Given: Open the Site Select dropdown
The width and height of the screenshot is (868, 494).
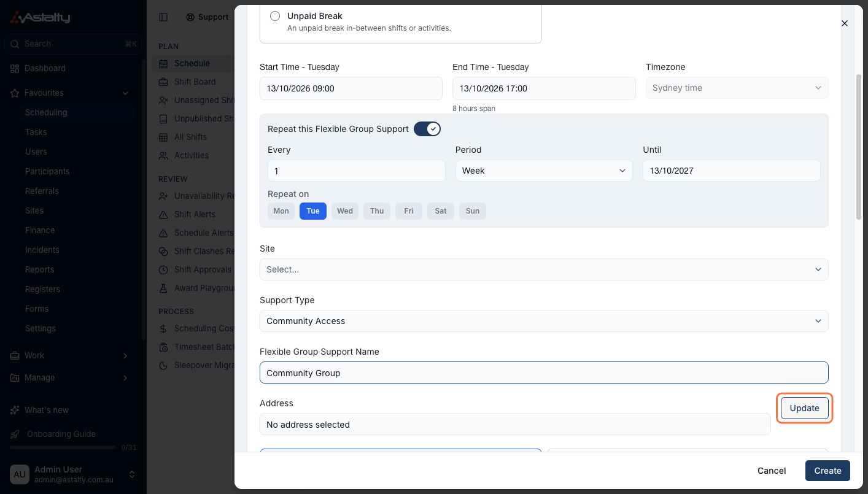Looking at the screenshot, I should (x=544, y=269).
